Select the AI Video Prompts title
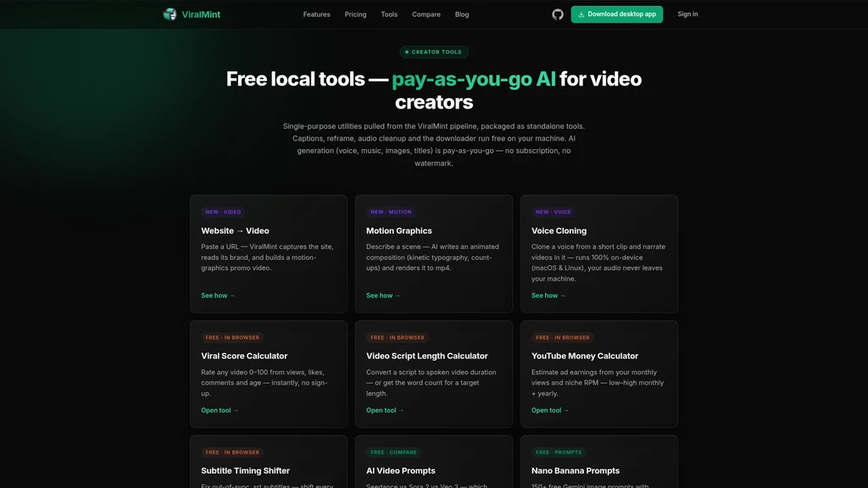The height and width of the screenshot is (488, 868). [x=401, y=471]
